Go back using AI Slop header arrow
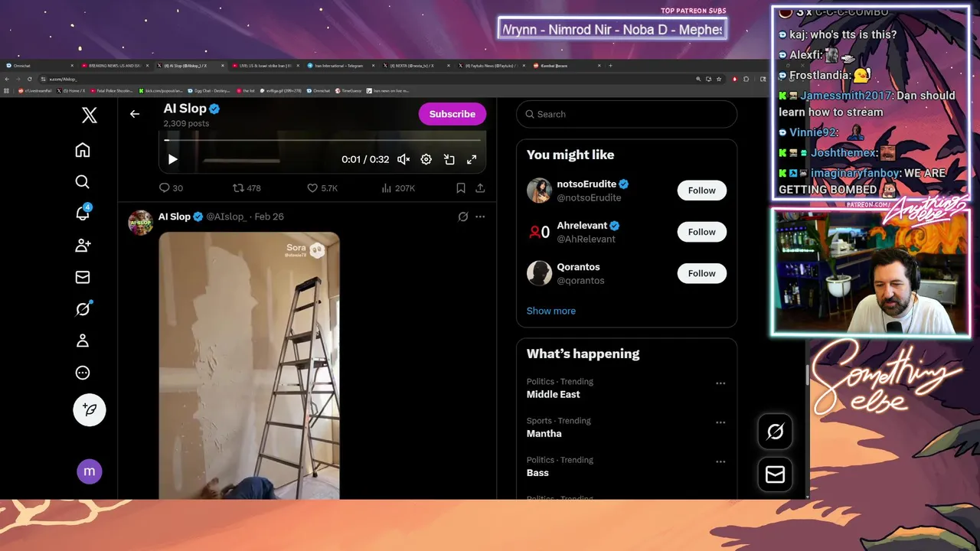This screenshot has width=980, height=551. point(135,114)
